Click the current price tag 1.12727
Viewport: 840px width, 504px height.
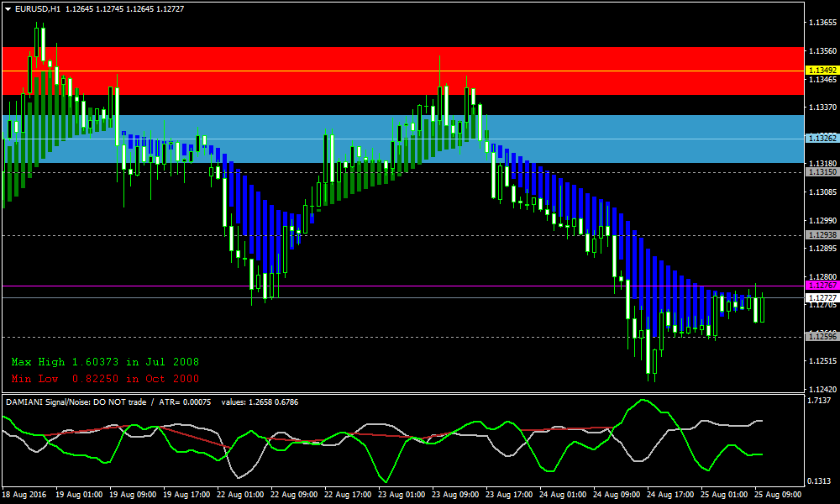click(822, 297)
